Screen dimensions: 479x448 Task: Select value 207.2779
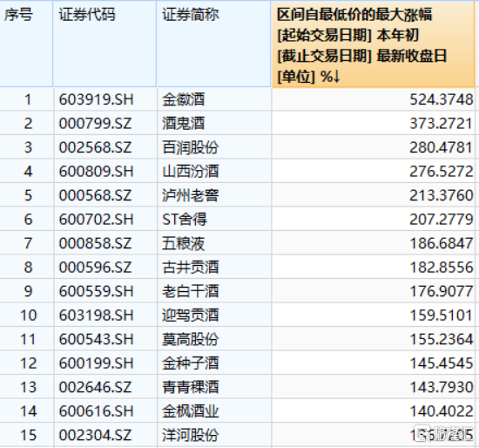click(442, 220)
